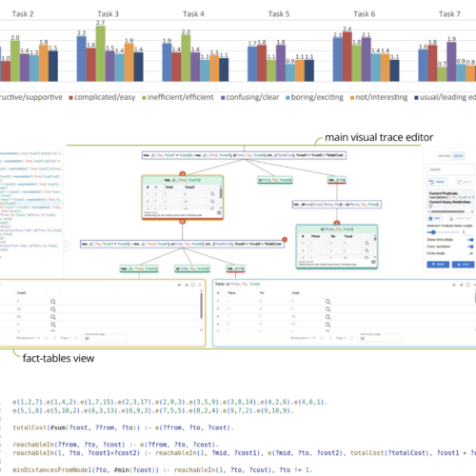
Task: Click the blue Reset button
Action: 438,265
